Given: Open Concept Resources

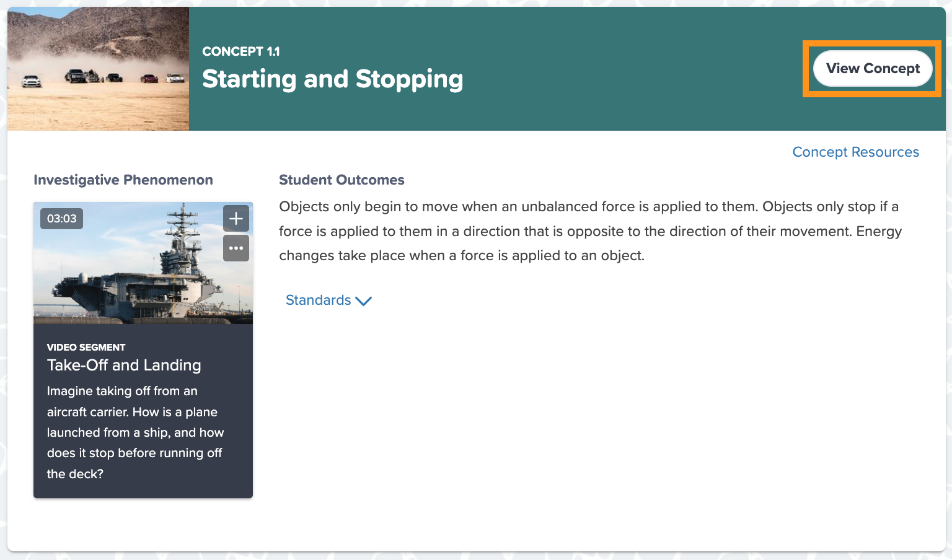Looking at the screenshot, I should (855, 152).
